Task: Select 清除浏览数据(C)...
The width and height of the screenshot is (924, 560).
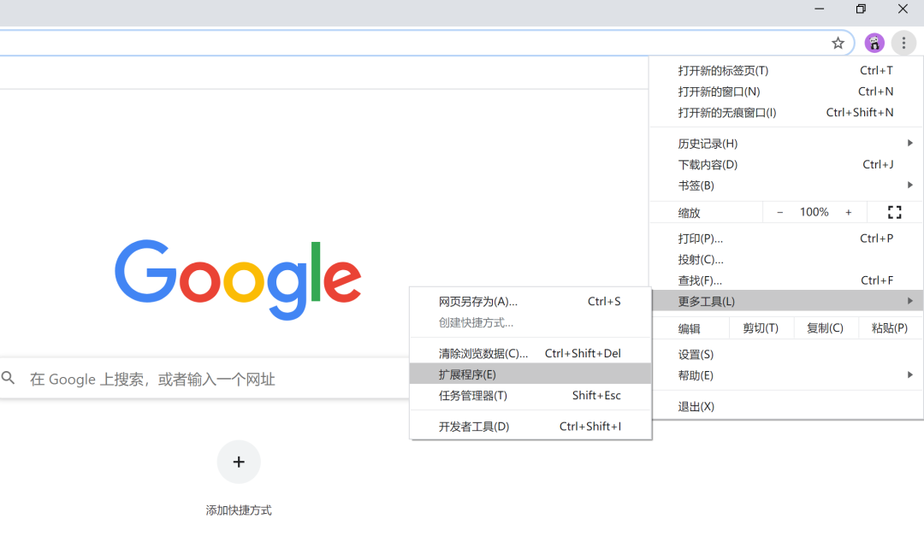Action: [x=530, y=353]
